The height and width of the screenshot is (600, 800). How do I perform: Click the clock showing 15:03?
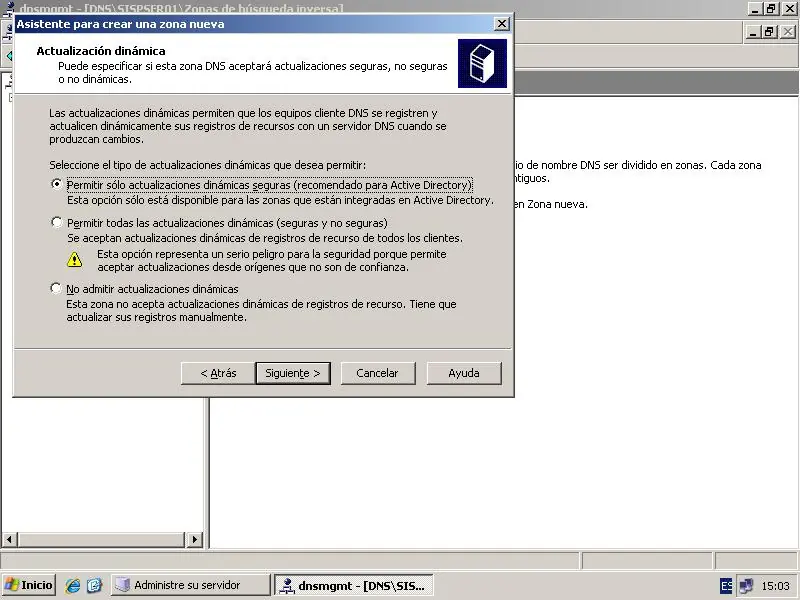[776, 586]
